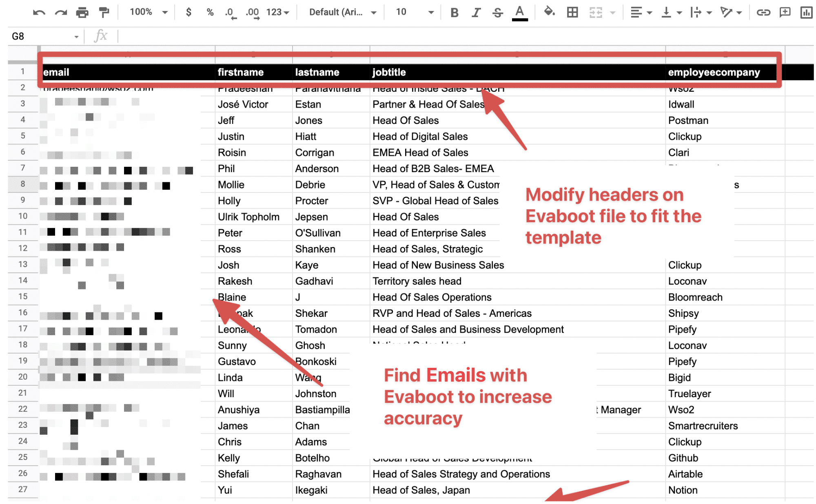The image size is (816, 504).
Task: Click the Merge cells icon
Action: pyautogui.click(x=596, y=13)
